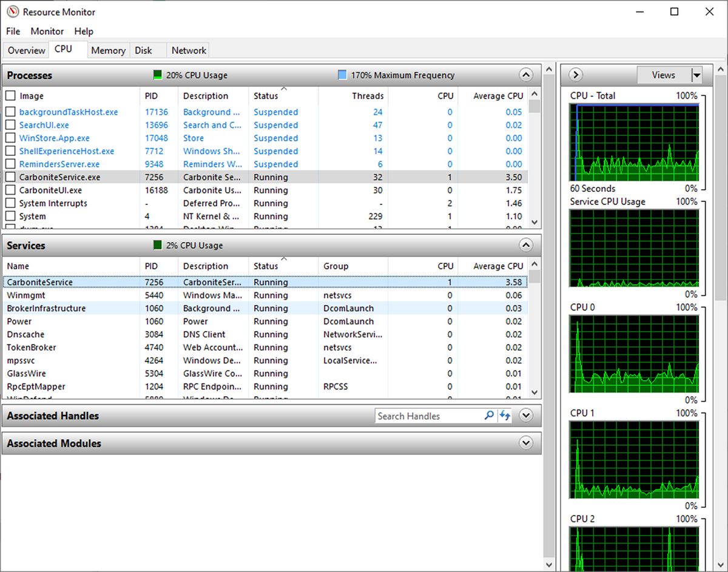Open the Monitor menu

coord(47,31)
